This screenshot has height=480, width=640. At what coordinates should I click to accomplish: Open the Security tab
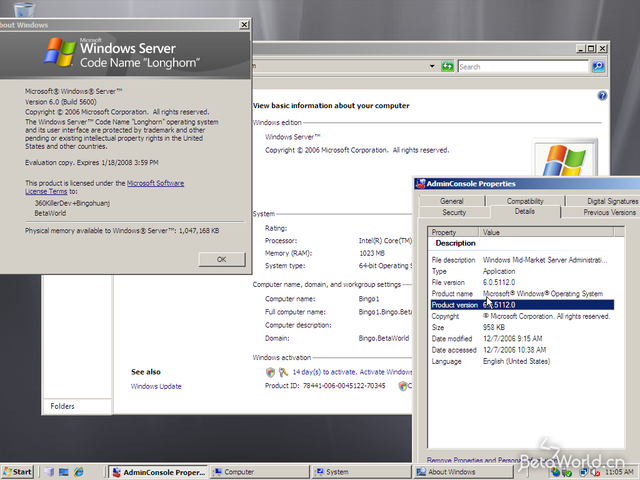click(454, 212)
